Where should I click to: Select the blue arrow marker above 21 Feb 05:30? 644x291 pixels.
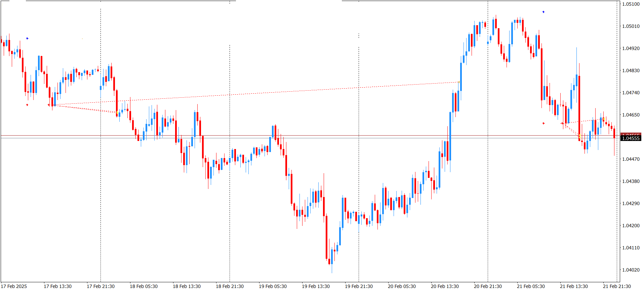(544, 12)
